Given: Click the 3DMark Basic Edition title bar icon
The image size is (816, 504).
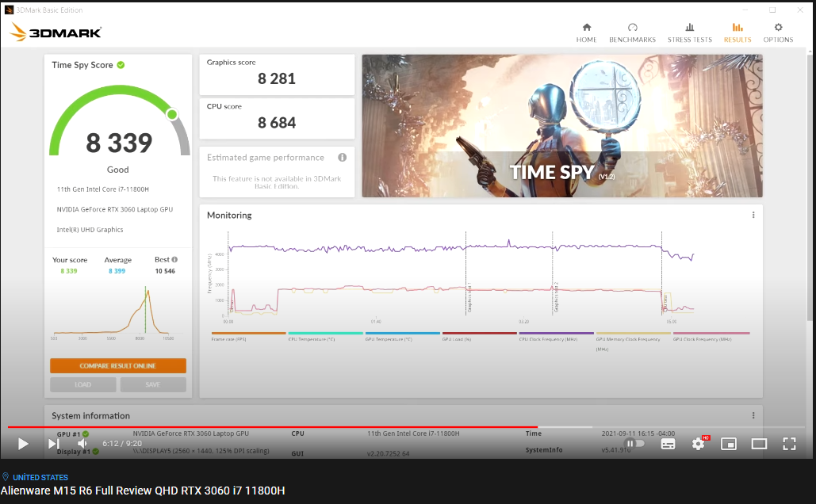Looking at the screenshot, I should pos(9,10).
